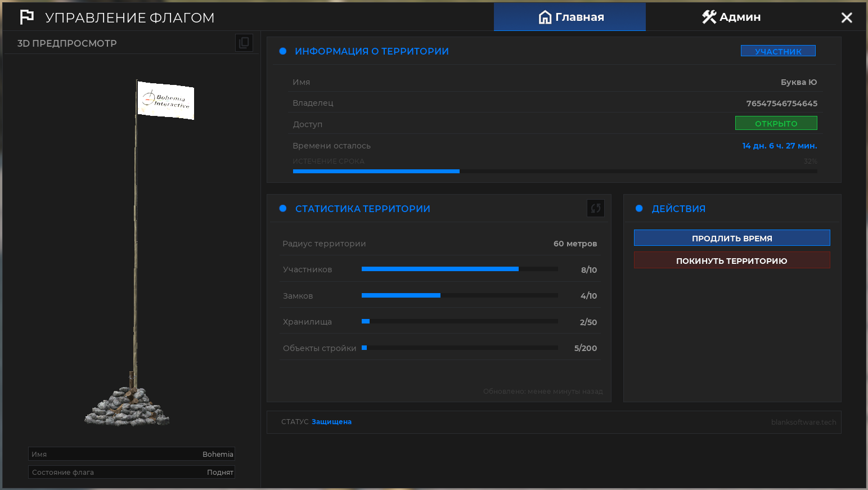This screenshot has height=490, width=868.
Task: Switch to the Главная tab
Action: (570, 17)
